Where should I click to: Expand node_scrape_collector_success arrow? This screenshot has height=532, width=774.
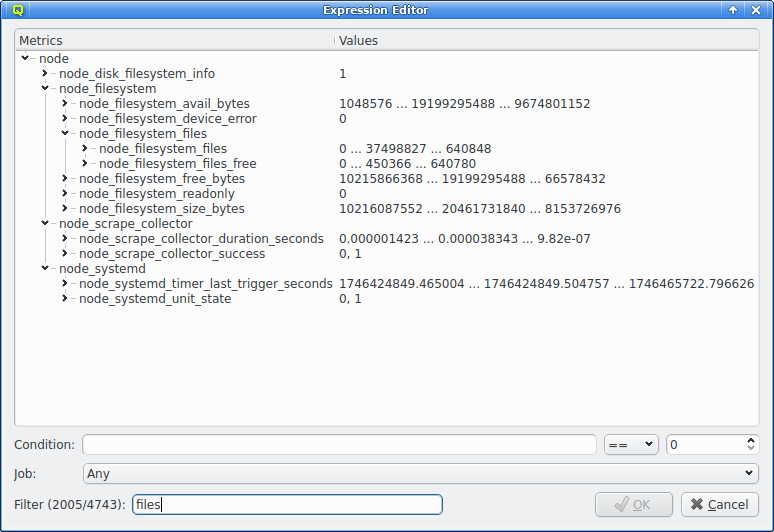65,253
